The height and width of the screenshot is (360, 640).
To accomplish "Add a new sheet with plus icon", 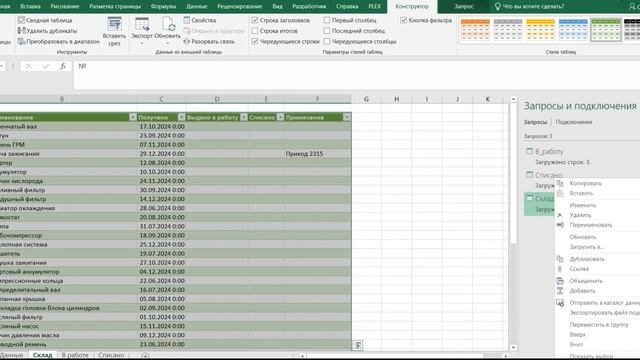I will (145, 356).
